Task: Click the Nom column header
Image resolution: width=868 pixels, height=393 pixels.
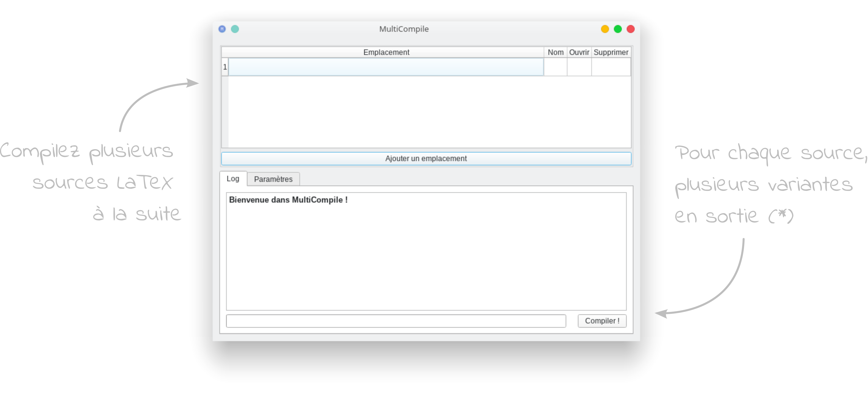Action: pyautogui.click(x=555, y=52)
